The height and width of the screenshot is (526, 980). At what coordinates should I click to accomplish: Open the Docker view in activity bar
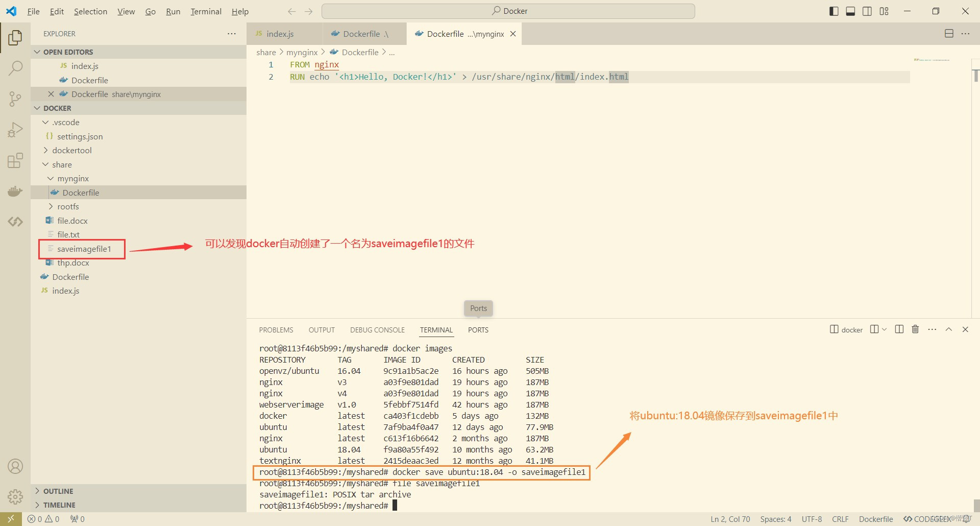15,191
